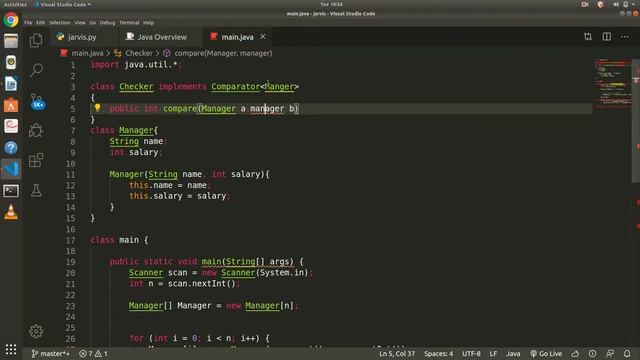Click the lightbulb quick fix on line 5
This screenshot has width=640, height=360.
[x=98, y=108]
